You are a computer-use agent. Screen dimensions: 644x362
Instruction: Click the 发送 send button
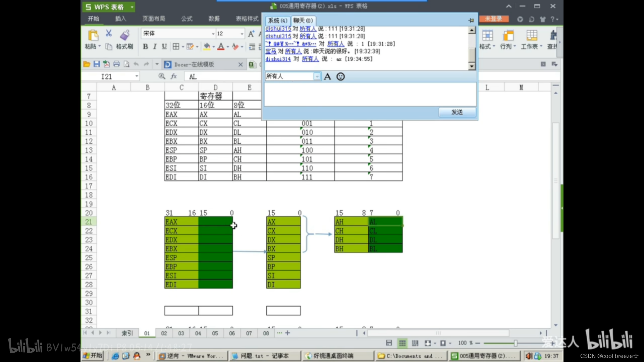coord(457,112)
